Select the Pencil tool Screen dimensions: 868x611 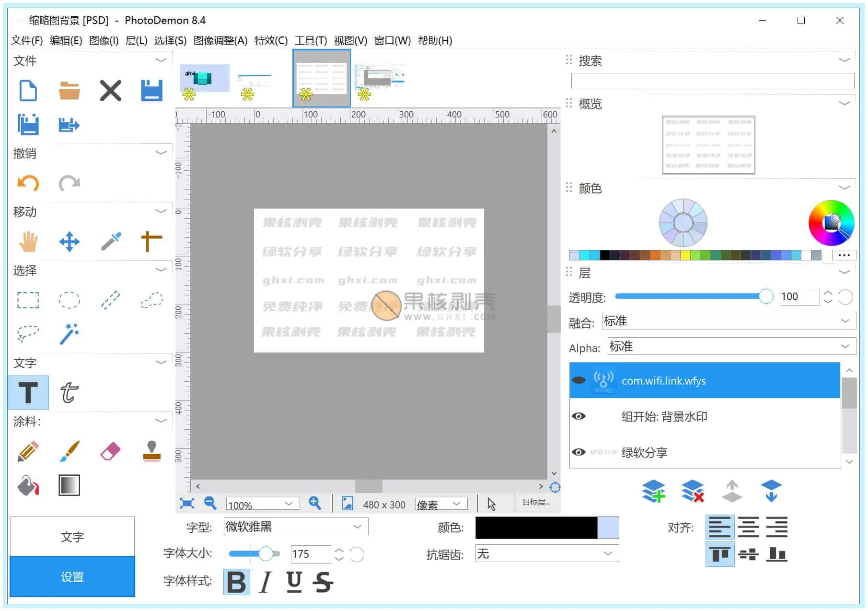[28, 451]
